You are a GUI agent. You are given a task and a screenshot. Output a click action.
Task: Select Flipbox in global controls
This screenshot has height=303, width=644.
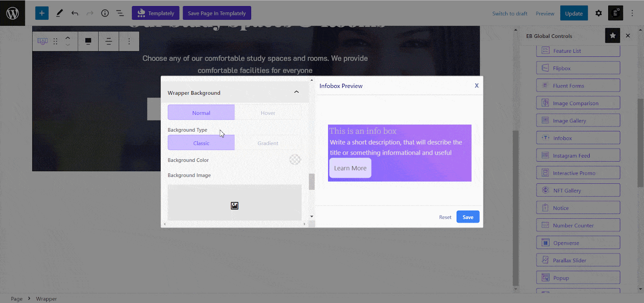[578, 68]
